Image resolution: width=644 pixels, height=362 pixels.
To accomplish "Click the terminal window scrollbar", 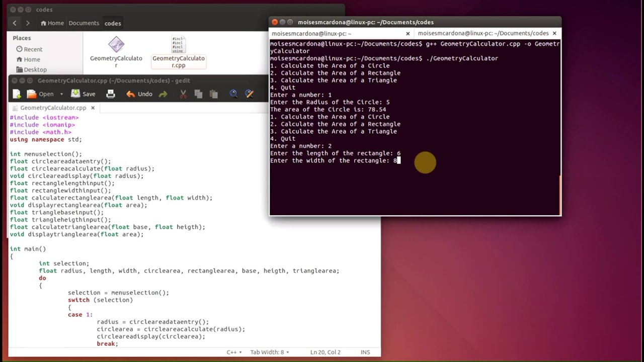I will tap(560, 195).
